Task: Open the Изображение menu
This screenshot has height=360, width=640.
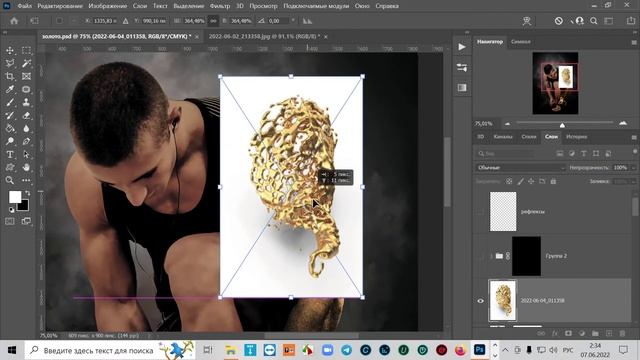Action: pos(108,6)
